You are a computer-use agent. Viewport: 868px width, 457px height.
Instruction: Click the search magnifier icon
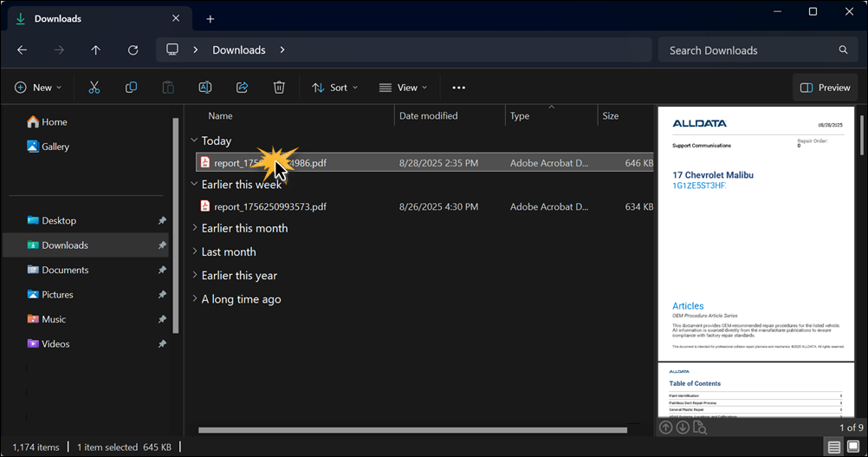click(x=843, y=49)
